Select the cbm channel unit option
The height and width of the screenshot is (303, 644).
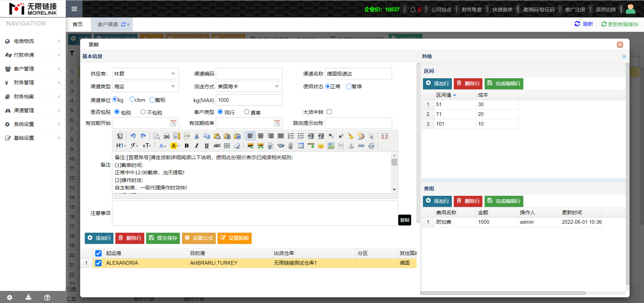(132, 99)
